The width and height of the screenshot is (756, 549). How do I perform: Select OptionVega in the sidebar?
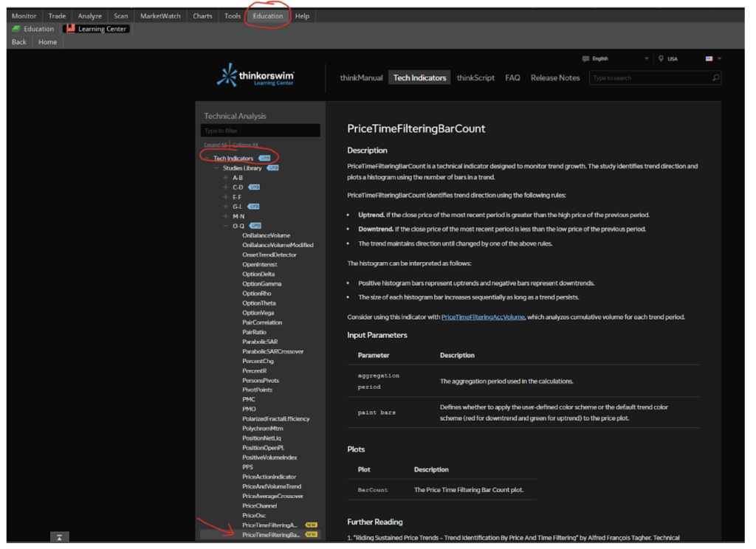(258, 313)
